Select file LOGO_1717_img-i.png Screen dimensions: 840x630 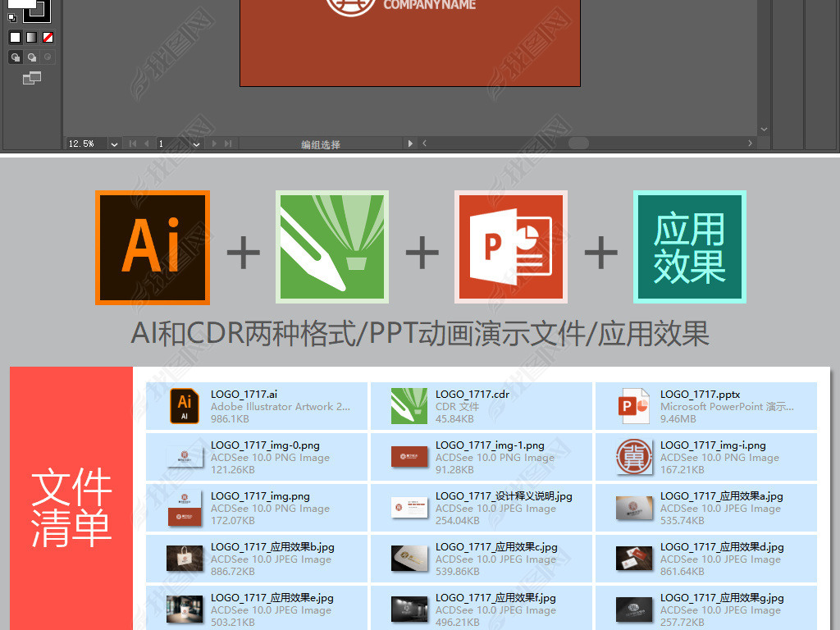[706, 457]
